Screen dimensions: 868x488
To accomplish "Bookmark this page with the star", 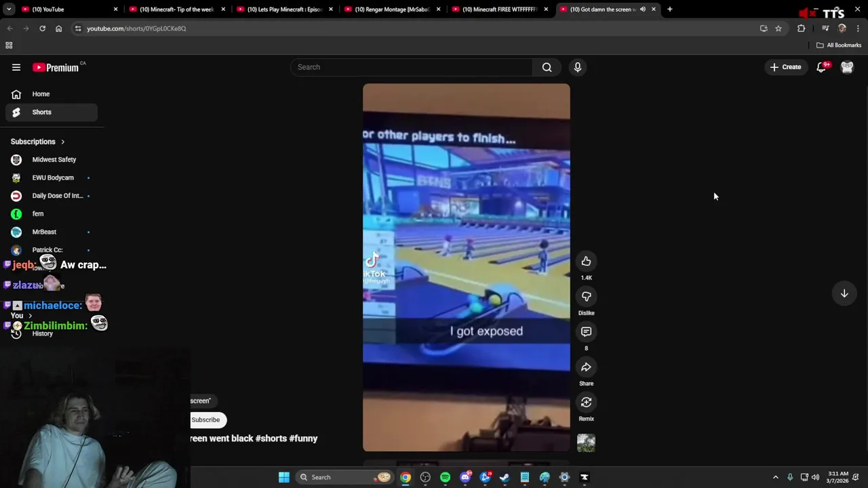I will pos(778,28).
